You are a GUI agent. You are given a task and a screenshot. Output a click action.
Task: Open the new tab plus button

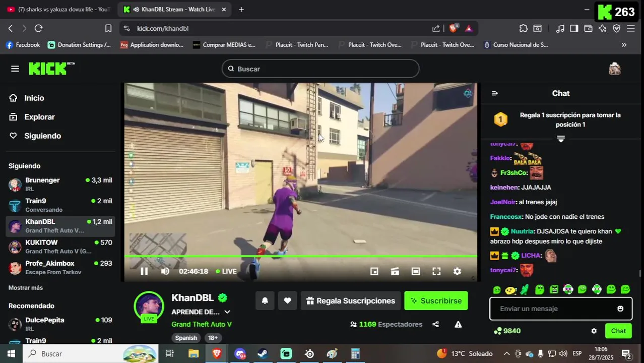pos(241,9)
